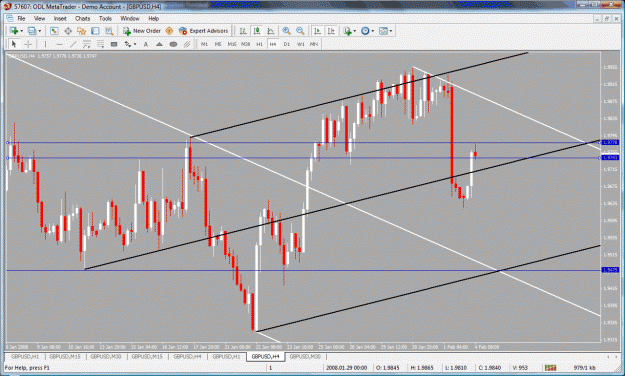The height and width of the screenshot is (376, 625).
Task: Switch to MN monthly timeframe
Action: point(314,44)
